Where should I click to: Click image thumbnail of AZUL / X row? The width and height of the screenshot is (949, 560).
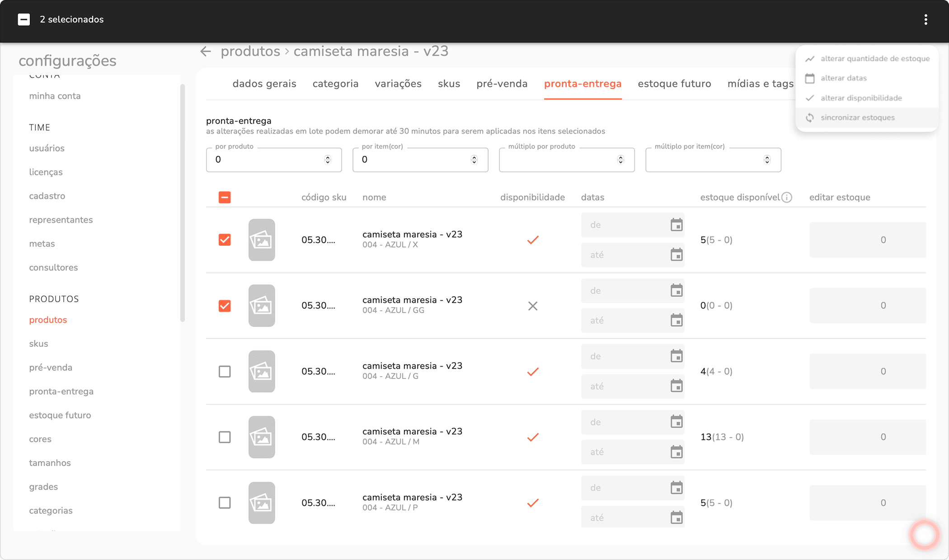click(x=262, y=240)
